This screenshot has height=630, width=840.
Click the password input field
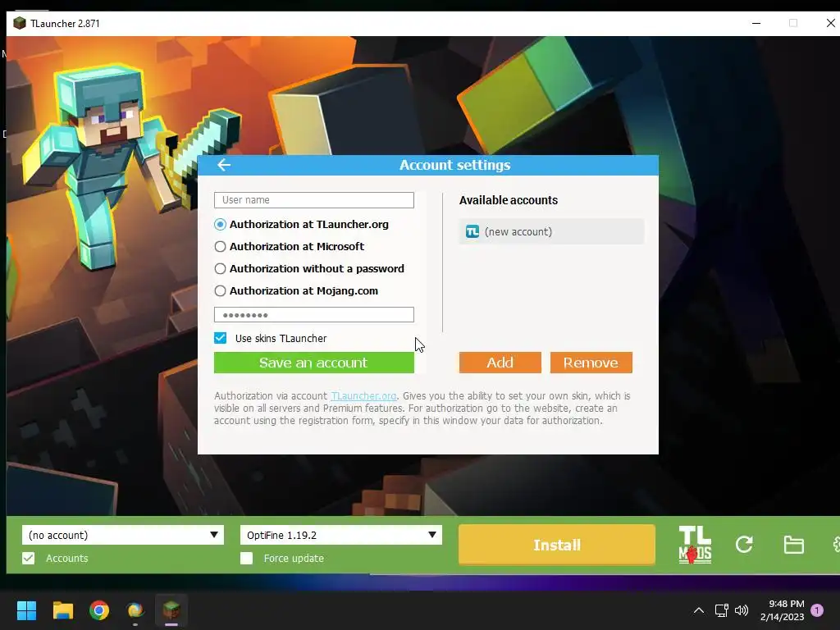[x=314, y=314]
